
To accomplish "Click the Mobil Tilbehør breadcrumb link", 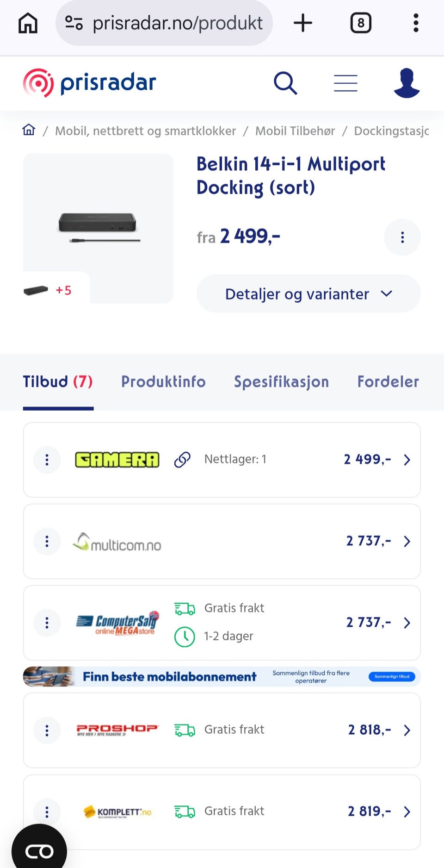I will pos(295,131).
